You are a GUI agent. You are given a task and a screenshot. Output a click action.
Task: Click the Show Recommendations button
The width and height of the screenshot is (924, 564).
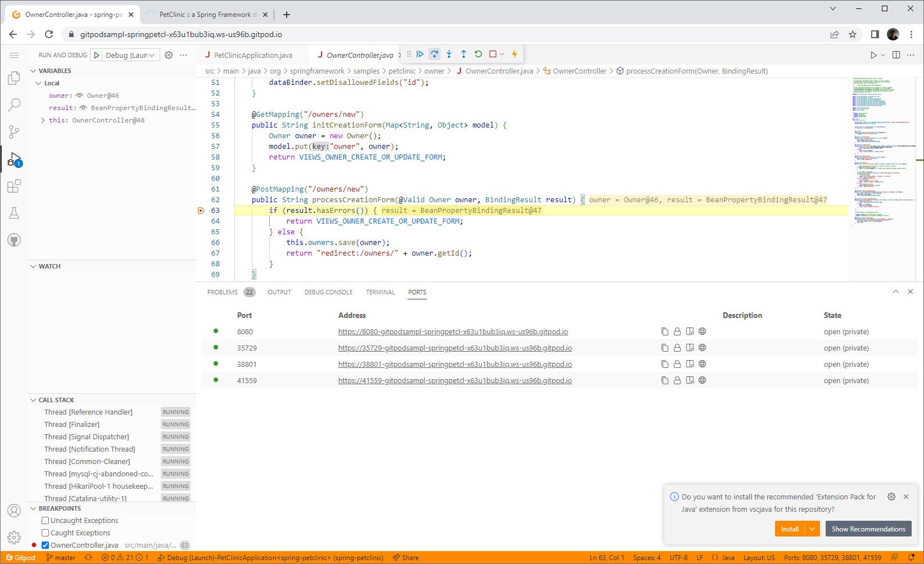868,529
